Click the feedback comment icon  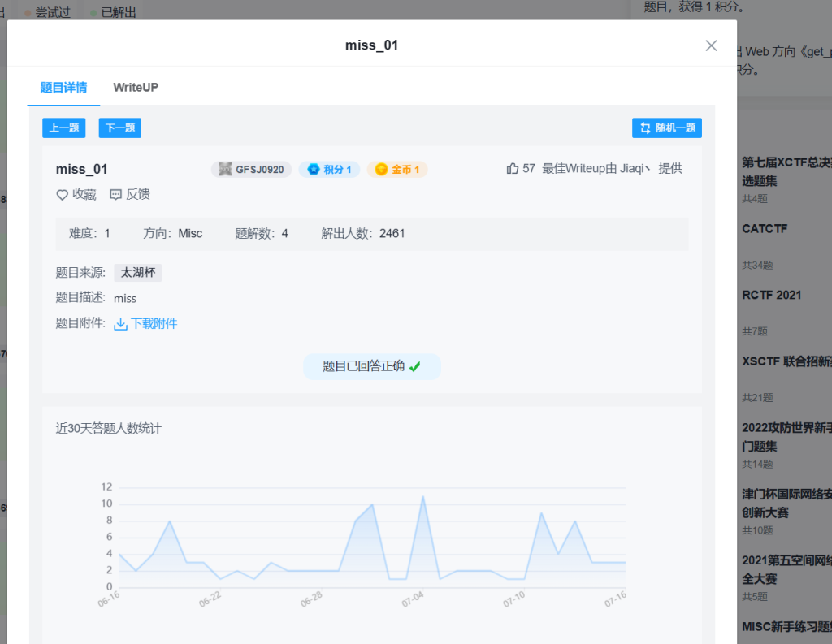[115, 195]
